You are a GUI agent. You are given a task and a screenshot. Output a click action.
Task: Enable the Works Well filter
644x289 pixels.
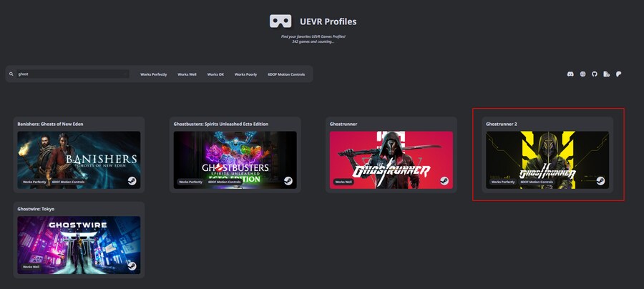pyautogui.click(x=187, y=74)
